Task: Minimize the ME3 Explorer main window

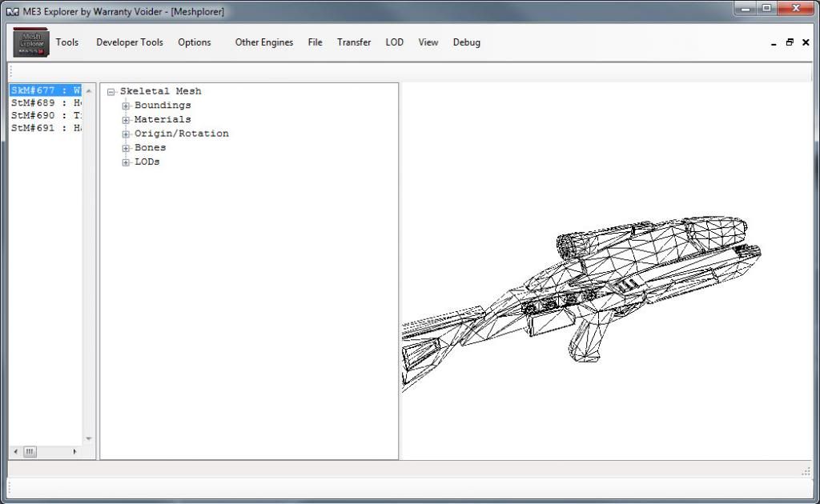Action: pos(746,8)
